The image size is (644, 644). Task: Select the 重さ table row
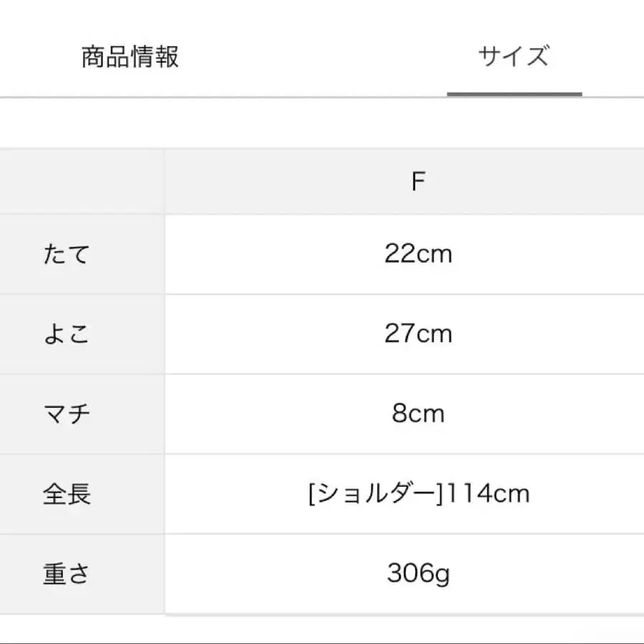322,574
